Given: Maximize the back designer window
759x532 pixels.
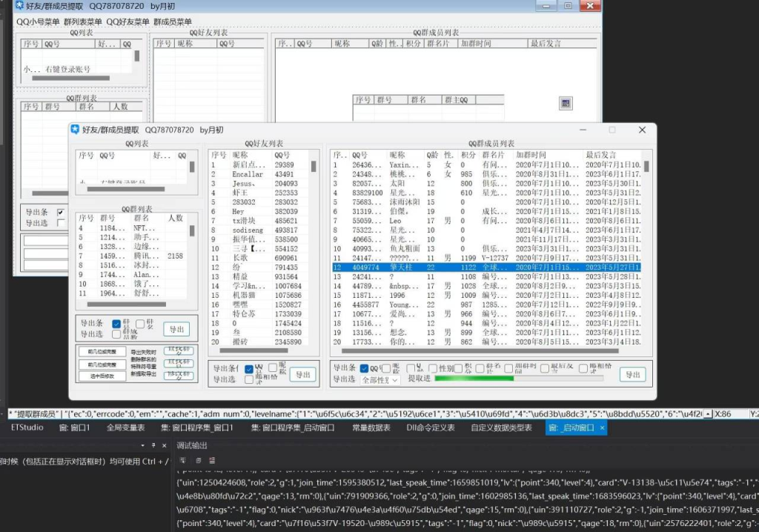Looking at the screenshot, I should pyautogui.click(x=568, y=6).
